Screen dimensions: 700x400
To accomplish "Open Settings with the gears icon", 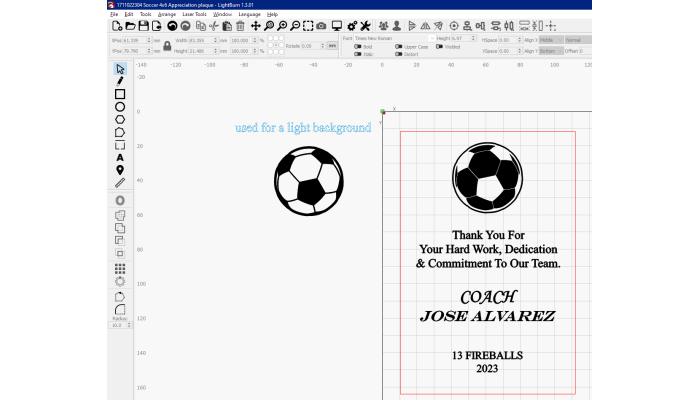I will pos(352,26).
